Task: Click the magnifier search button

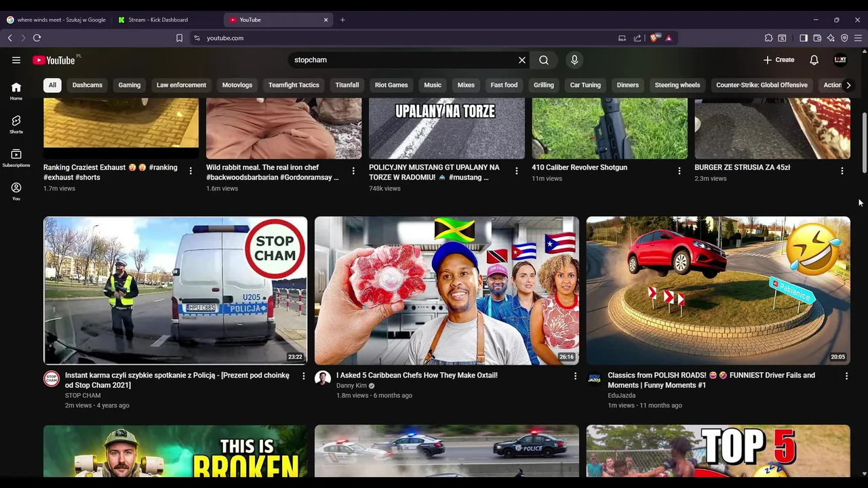Action: pos(544,60)
